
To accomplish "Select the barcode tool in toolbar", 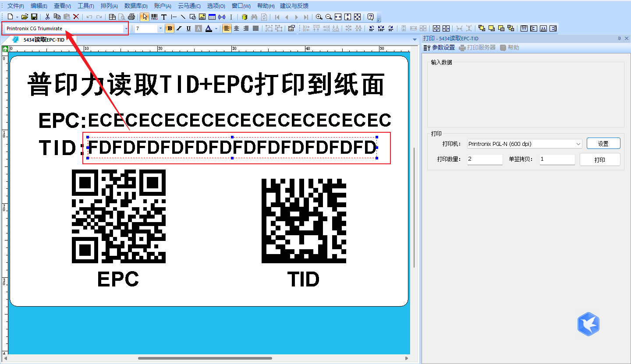I will coord(154,17).
